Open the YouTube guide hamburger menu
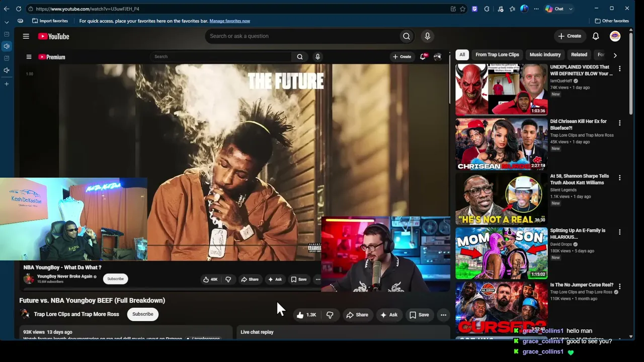Image resolution: width=644 pixels, height=362 pixels. coord(26,36)
